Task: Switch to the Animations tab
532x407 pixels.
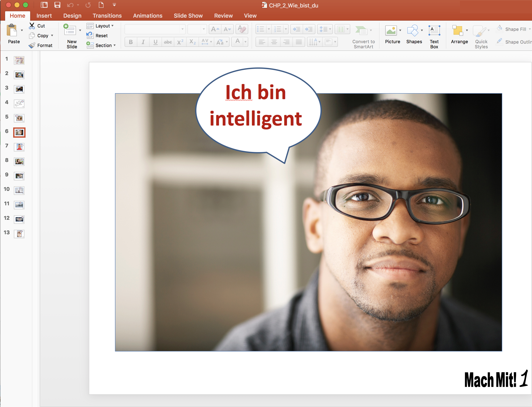Action: pos(148,16)
